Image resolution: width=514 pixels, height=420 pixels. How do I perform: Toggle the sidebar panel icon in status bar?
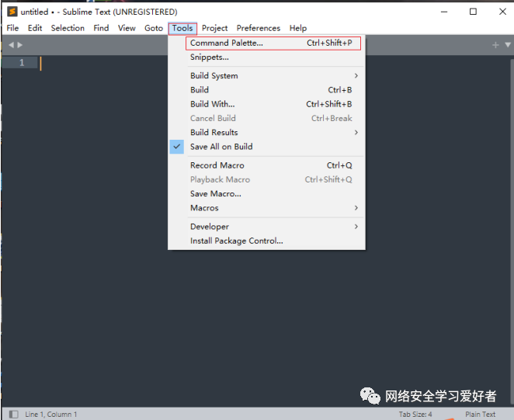tap(13, 414)
